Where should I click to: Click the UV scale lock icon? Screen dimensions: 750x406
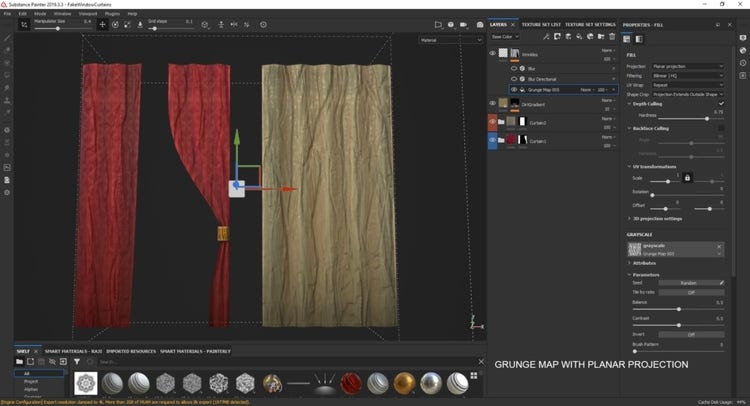coord(687,177)
